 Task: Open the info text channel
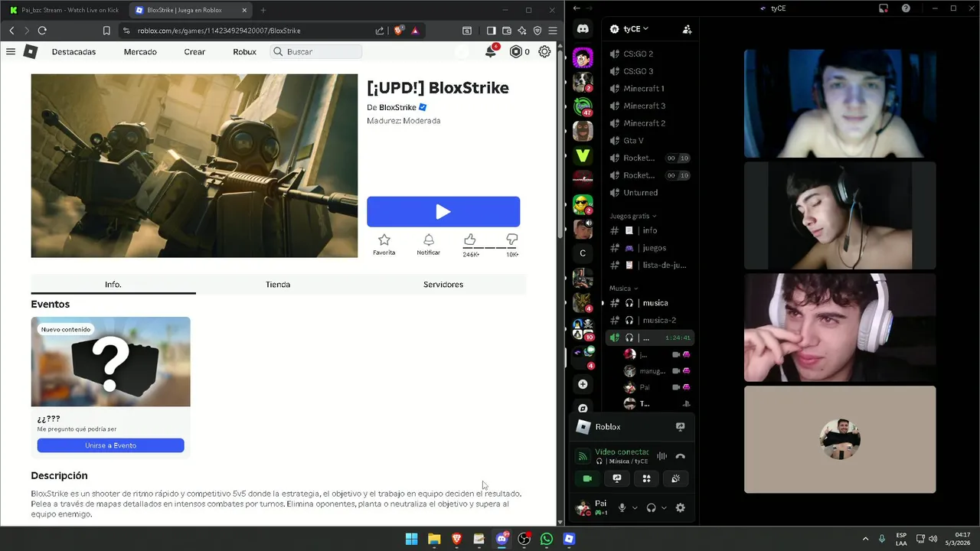coord(649,230)
